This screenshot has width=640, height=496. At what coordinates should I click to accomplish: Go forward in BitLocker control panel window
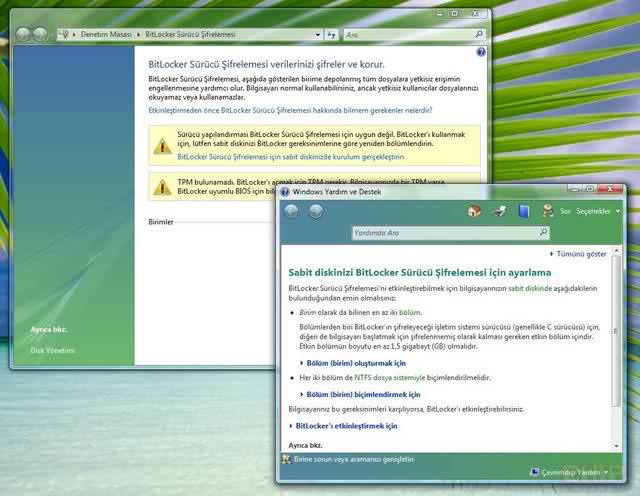coord(40,34)
